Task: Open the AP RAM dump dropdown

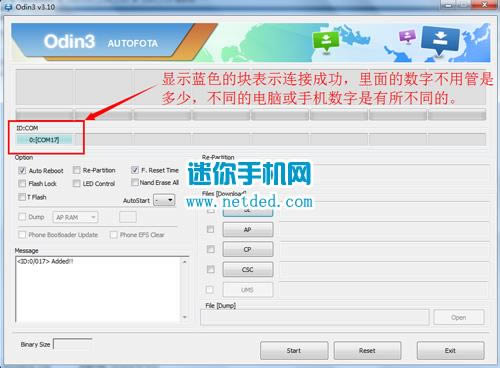Action: click(75, 217)
